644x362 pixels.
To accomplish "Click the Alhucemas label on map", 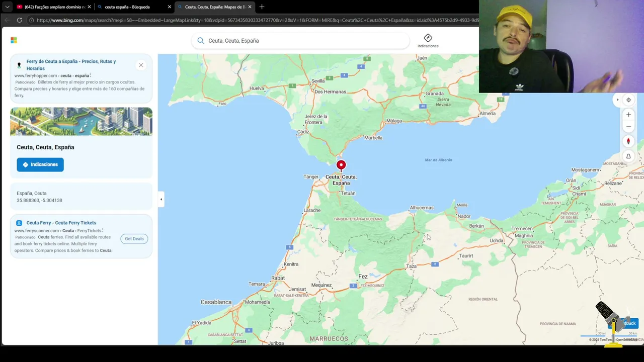I will tap(422, 208).
